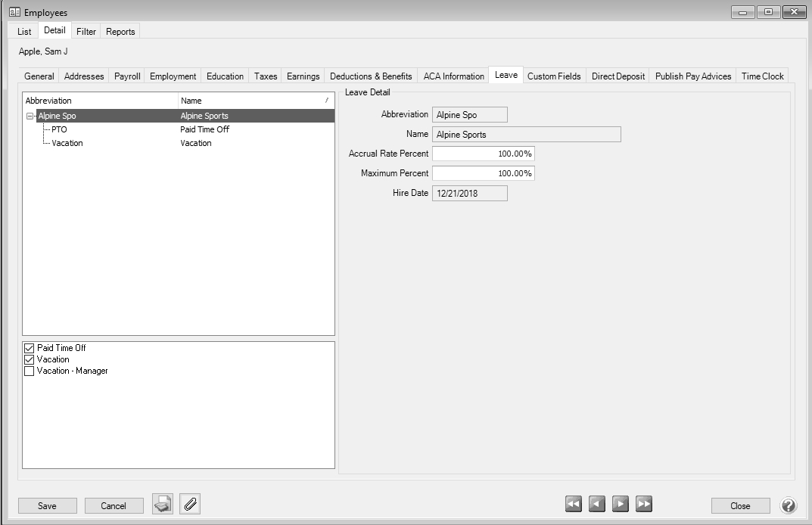Uncheck the Vacation leave checkbox
The width and height of the screenshot is (812, 525).
pos(30,359)
